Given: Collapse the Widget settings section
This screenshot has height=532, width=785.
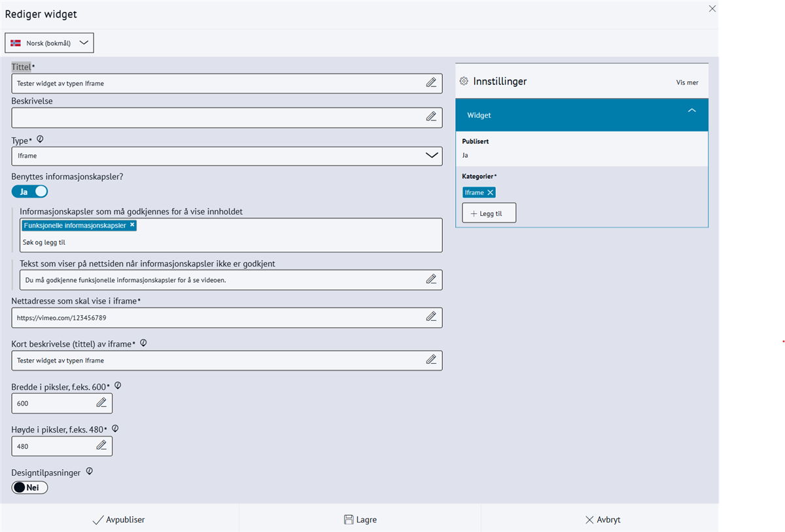Looking at the screenshot, I should 691,111.
